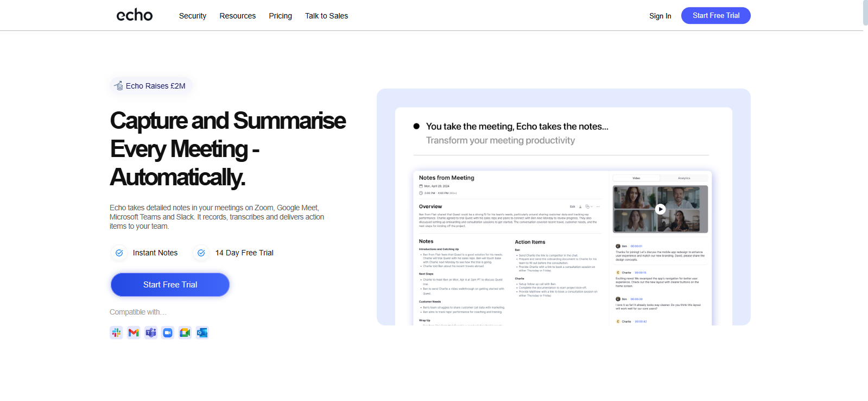
Task: Click the "Instant Notes" label
Action: [155, 253]
